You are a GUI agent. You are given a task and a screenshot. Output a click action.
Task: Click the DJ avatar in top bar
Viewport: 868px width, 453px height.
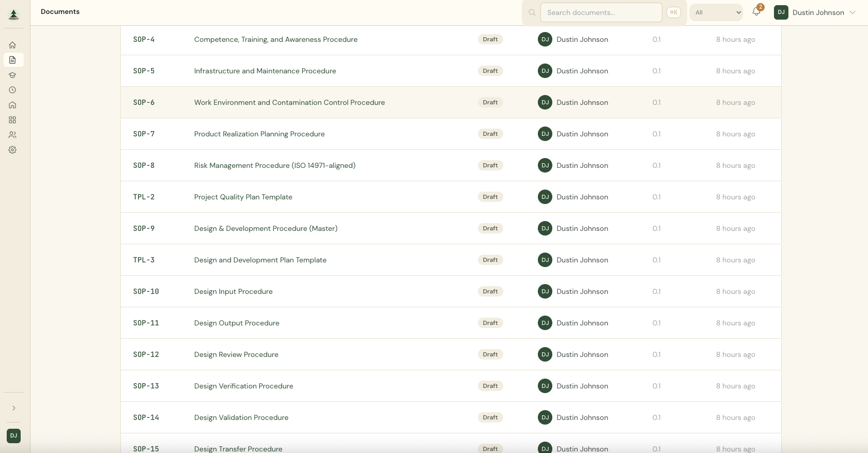(781, 12)
